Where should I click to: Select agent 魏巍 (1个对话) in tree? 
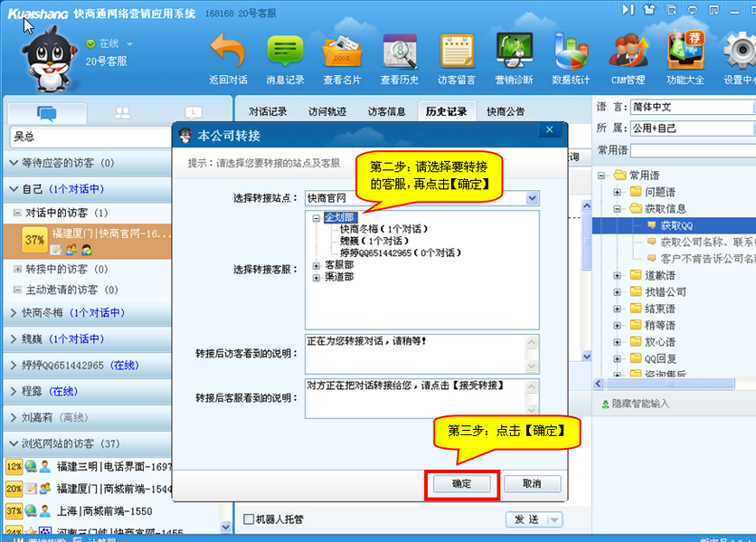point(374,241)
